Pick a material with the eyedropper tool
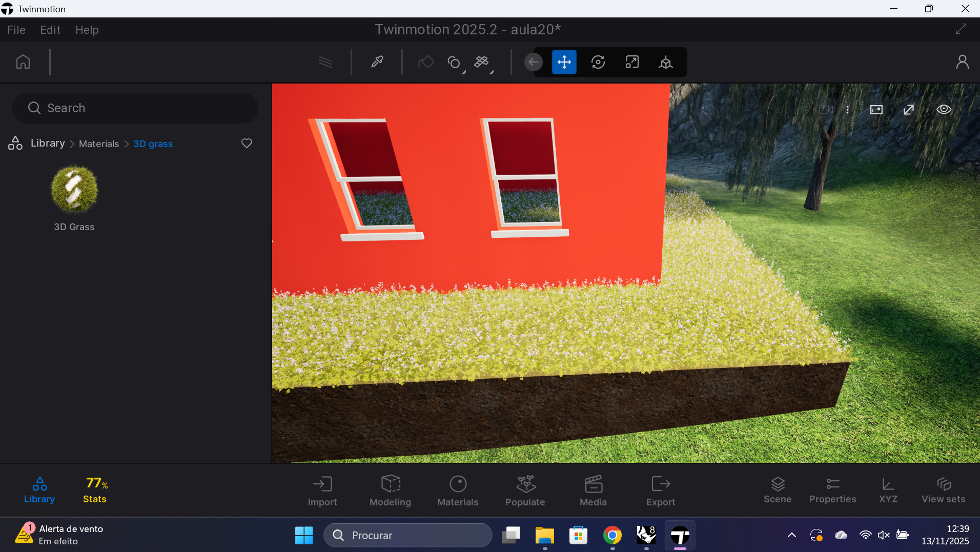This screenshot has width=980, height=552. tap(377, 62)
